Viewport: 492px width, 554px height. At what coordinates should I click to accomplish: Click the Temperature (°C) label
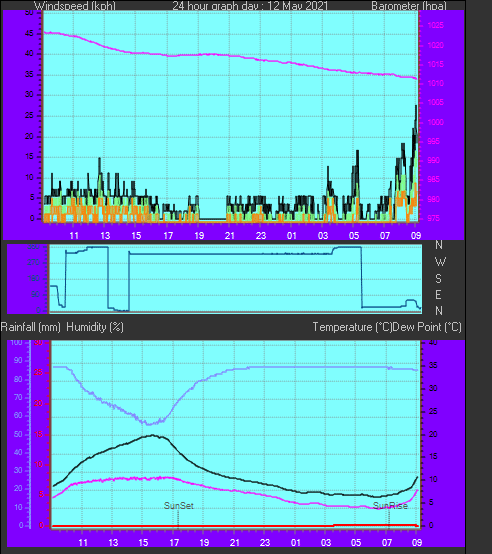coord(352,327)
